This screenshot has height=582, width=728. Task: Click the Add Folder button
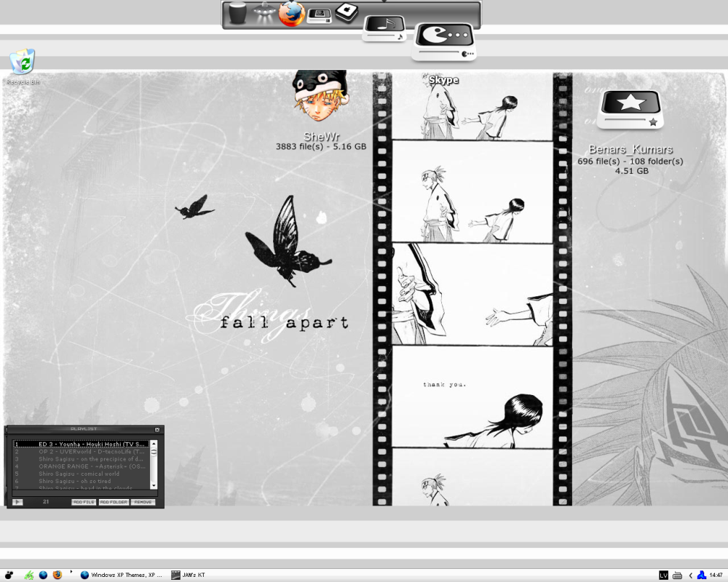tap(114, 502)
